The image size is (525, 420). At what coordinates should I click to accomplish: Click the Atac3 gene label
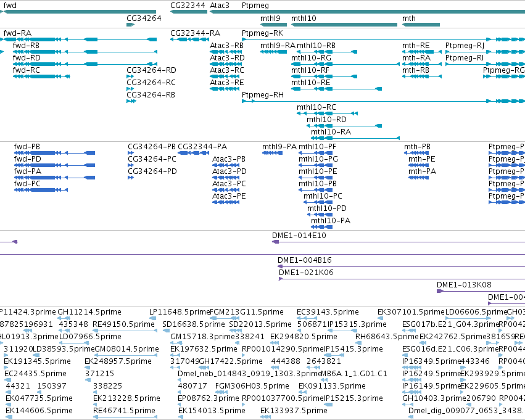click(220, 6)
